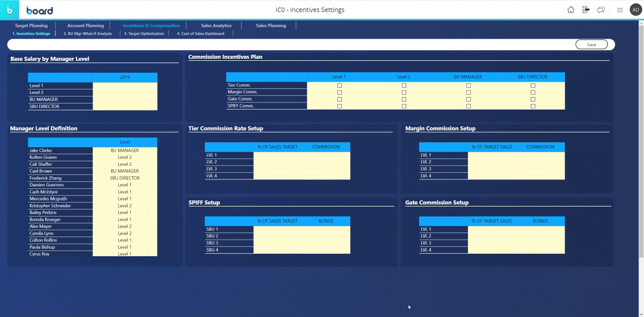Click the AD profile avatar

(635, 9)
